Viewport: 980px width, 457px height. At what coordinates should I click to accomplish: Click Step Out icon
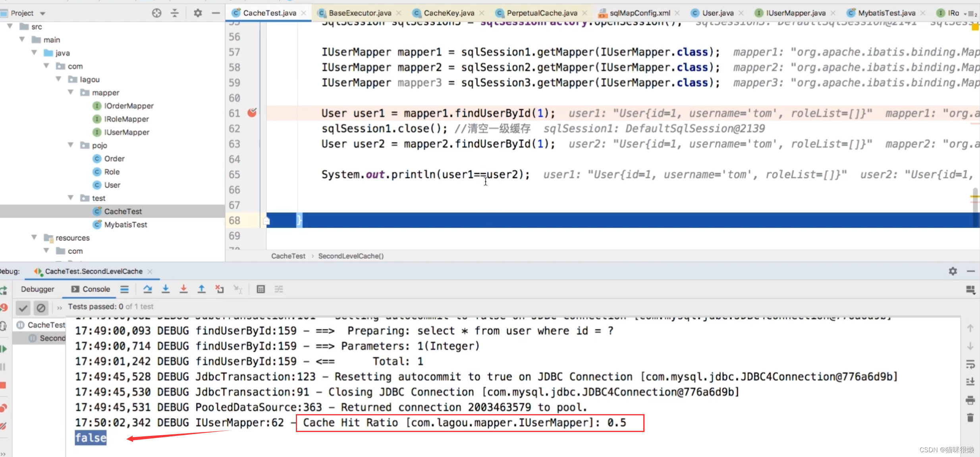(202, 289)
